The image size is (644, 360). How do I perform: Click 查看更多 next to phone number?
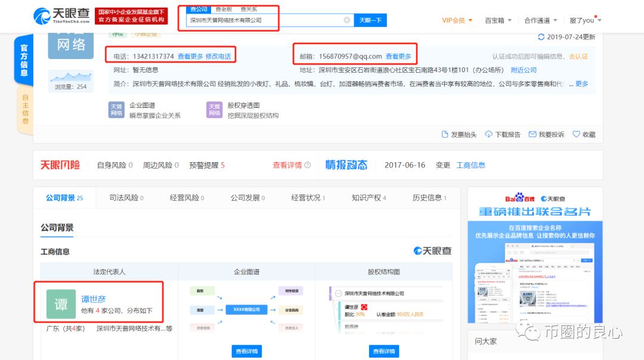(x=190, y=56)
